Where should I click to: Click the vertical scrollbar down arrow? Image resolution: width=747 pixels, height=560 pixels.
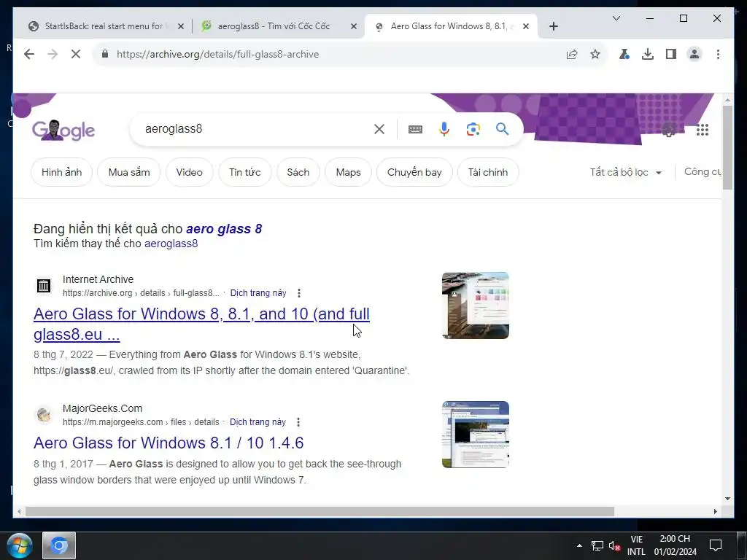tap(727, 499)
